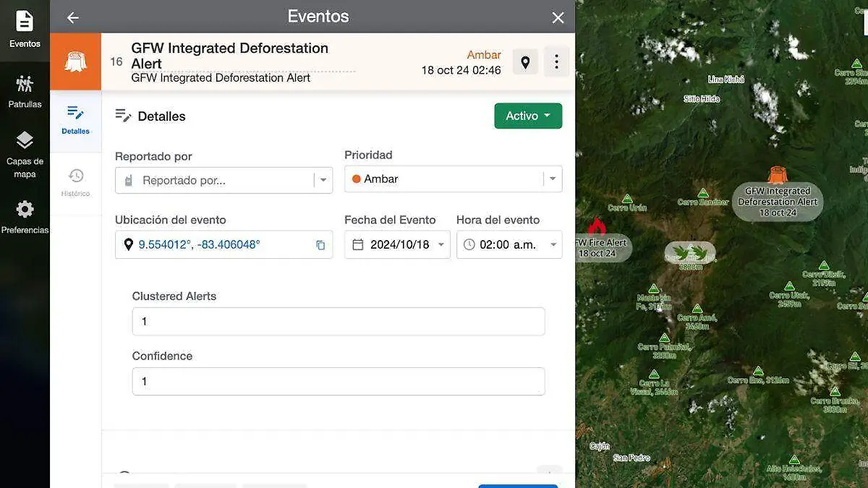This screenshot has width=868, height=488.
Task: Click the Clustered Alerts input field
Action: [x=338, y=322]
